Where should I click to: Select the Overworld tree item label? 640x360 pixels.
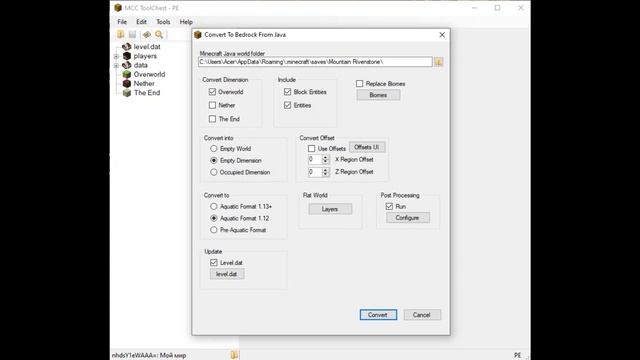pos(149,74)
